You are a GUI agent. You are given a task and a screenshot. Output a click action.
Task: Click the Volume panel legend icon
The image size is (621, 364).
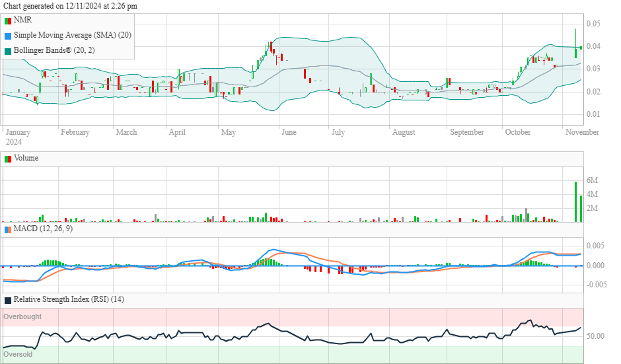(x=8, y=159)
